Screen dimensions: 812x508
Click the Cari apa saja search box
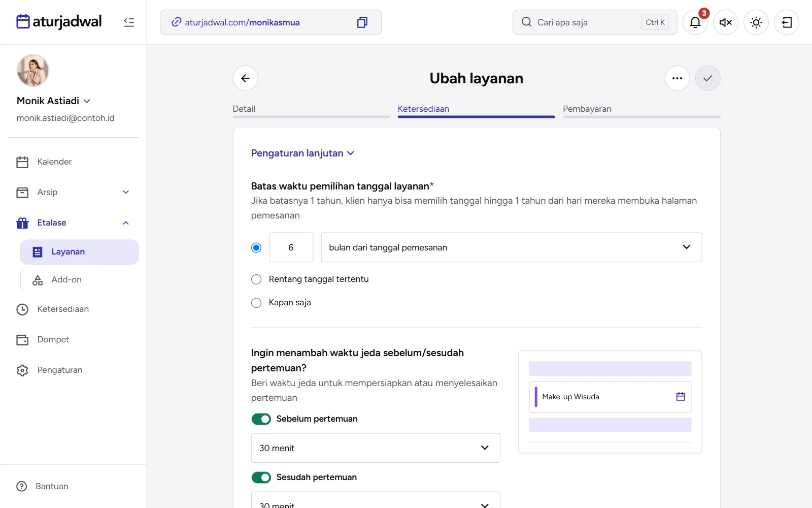[x=595, y=22]
